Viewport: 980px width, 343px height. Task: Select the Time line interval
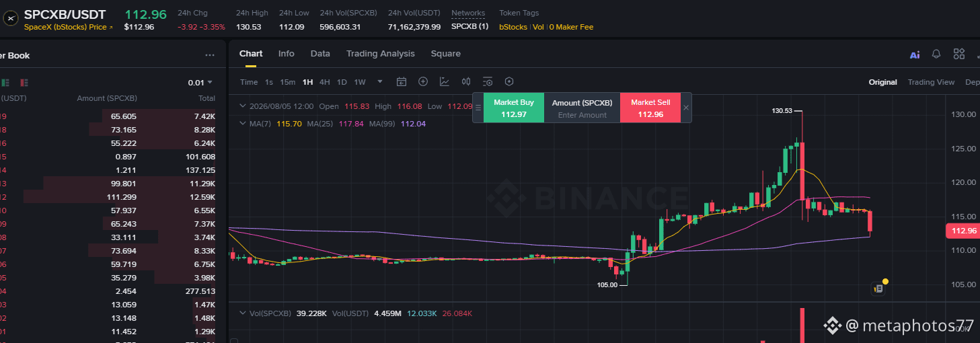pos(249,82)
